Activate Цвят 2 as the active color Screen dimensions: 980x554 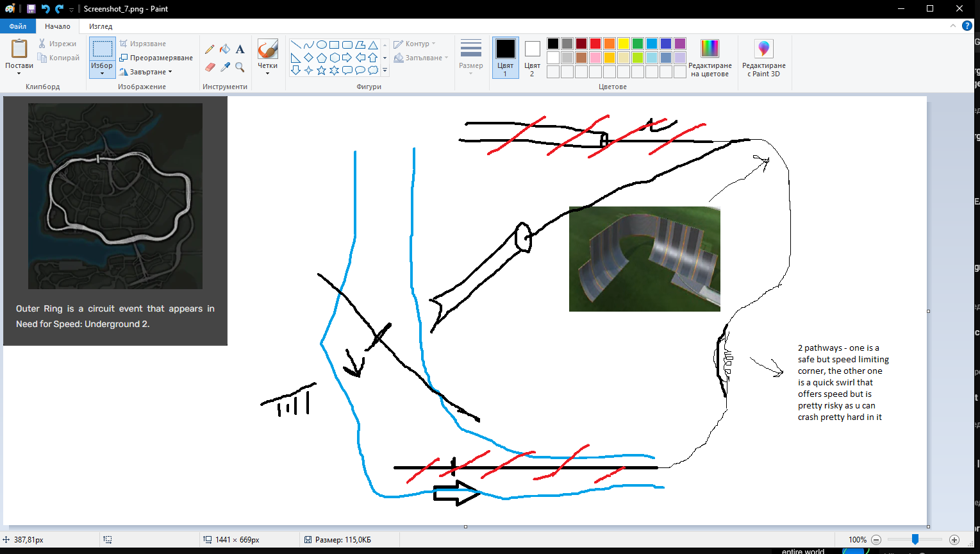click(x=531, y=58)
